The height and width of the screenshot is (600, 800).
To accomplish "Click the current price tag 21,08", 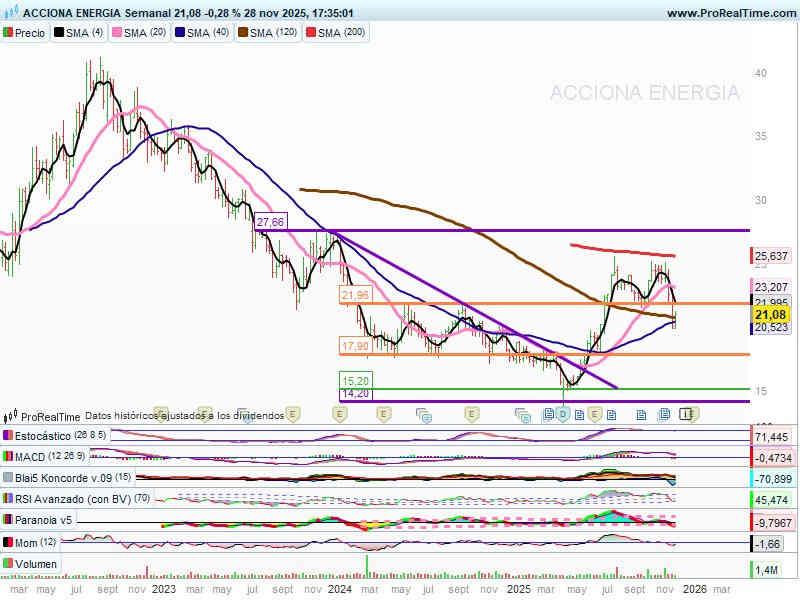I will click(768, 315).
